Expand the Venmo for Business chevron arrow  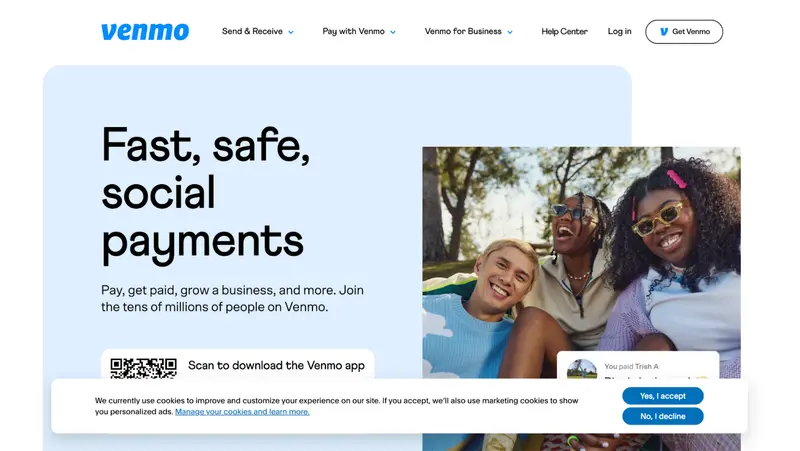point(510,32)
